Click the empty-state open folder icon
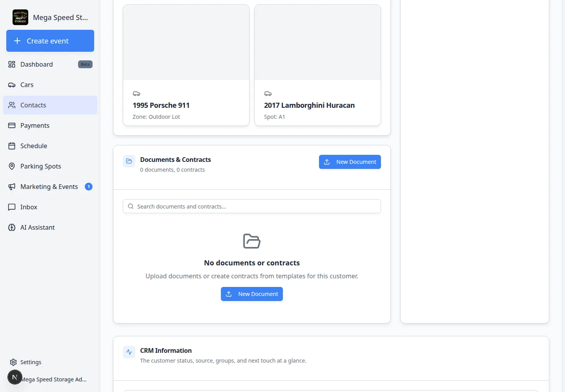 [252, 241]
